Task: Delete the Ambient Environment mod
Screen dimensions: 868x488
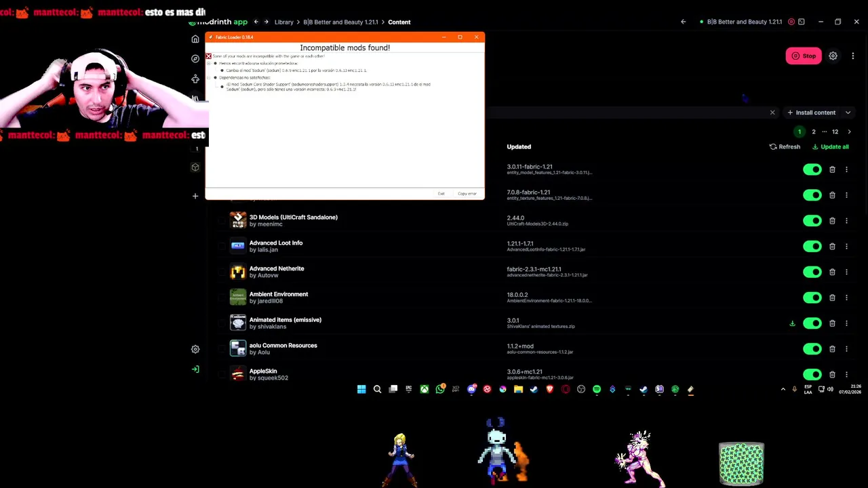Action: click(x=832, y=298)
